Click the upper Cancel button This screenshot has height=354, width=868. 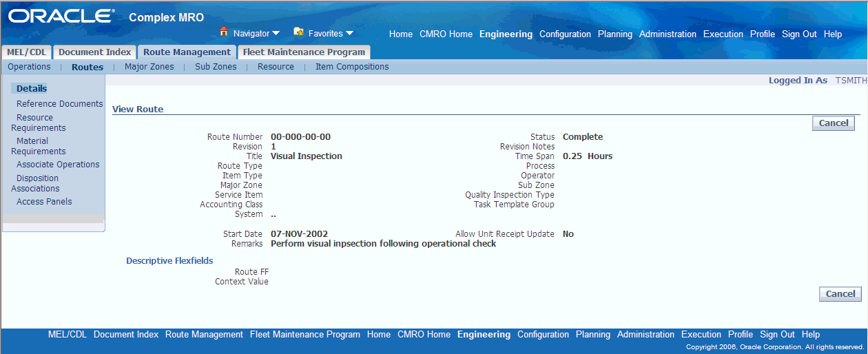click(x=834, y=123)
